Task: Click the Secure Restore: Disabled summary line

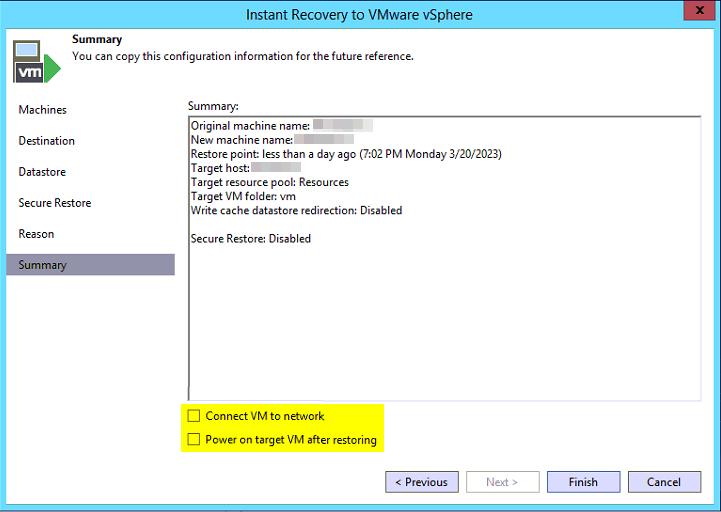Action: pyautogui.click(x=250, y=239)
